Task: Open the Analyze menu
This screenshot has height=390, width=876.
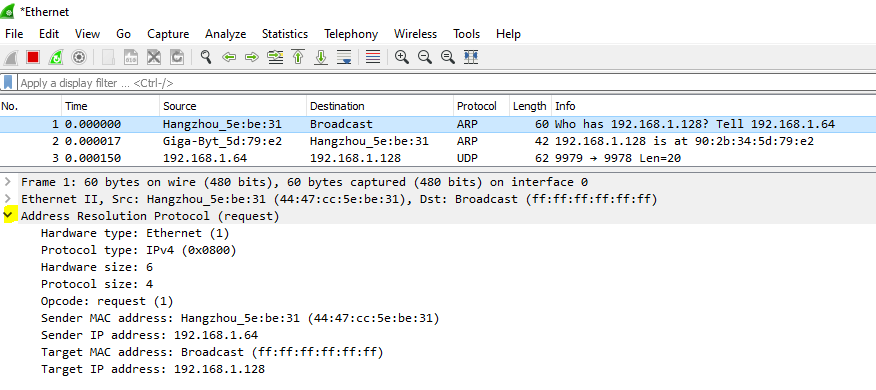Action: click(x=226, y=34)
